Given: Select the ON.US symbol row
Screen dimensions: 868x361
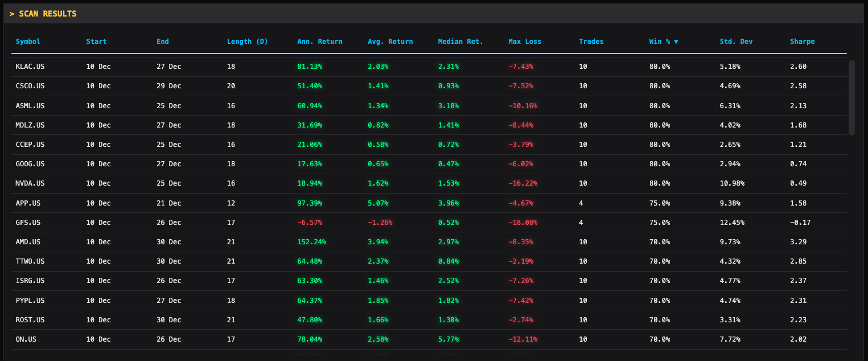Looking at the screenshot, I should [x=26, y=339].
